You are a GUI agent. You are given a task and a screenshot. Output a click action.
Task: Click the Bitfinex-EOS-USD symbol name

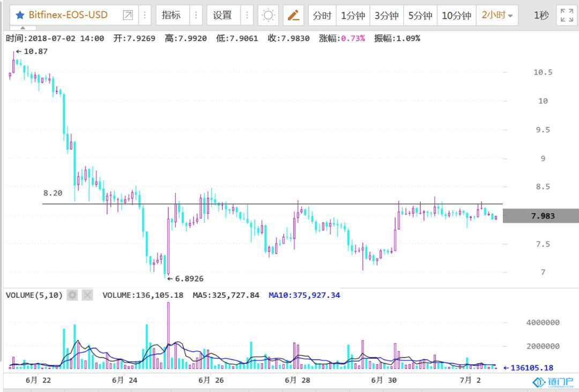(68, 15)
